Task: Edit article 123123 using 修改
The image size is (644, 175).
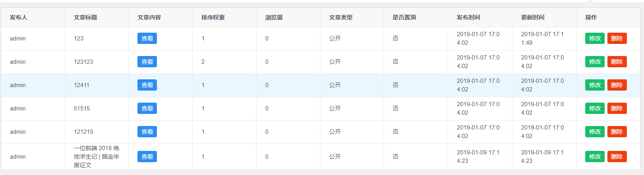Action: pos(595,61)
